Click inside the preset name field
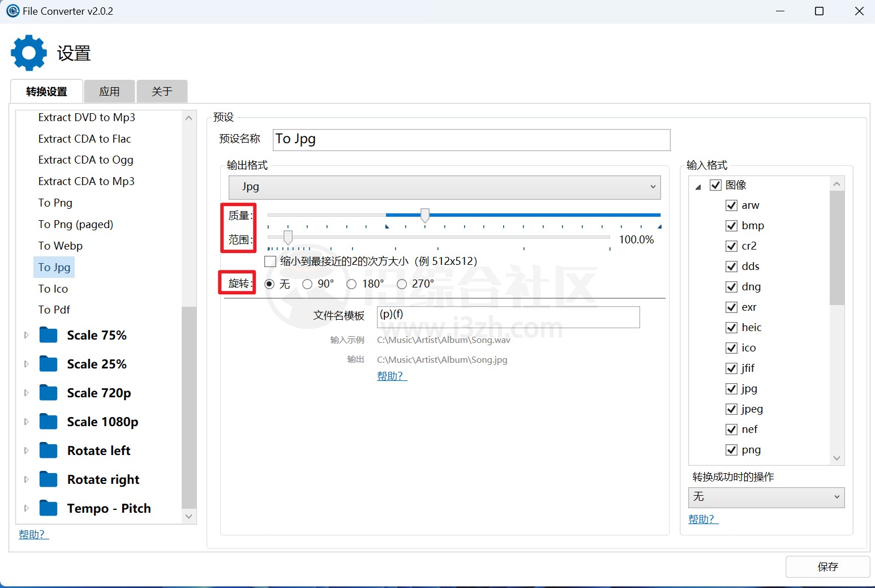Image resolution: width=875 pixels, height=588 pixels. [471, 140]
